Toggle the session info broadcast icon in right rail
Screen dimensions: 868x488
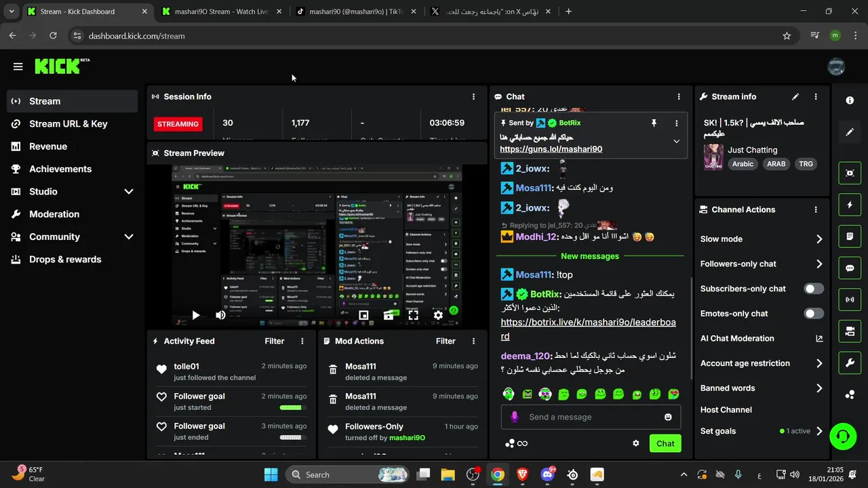850,299
